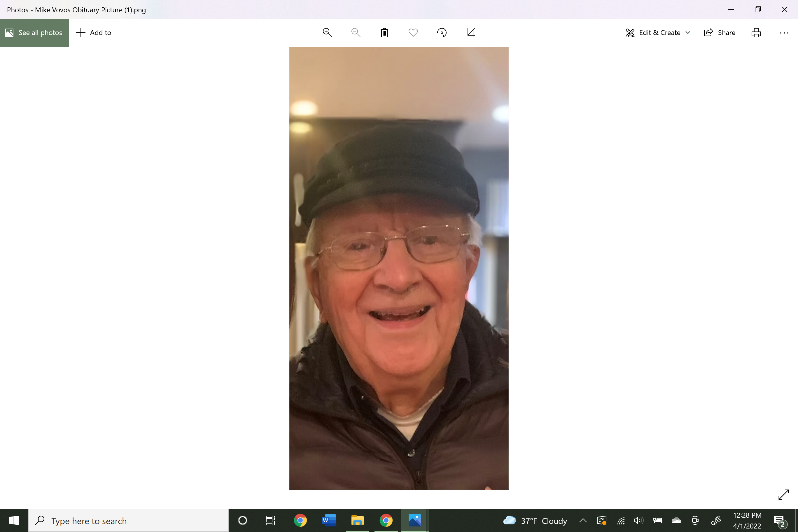Click the See all photos button
This screenshot has width=798, height=532.
coord(34,33)
